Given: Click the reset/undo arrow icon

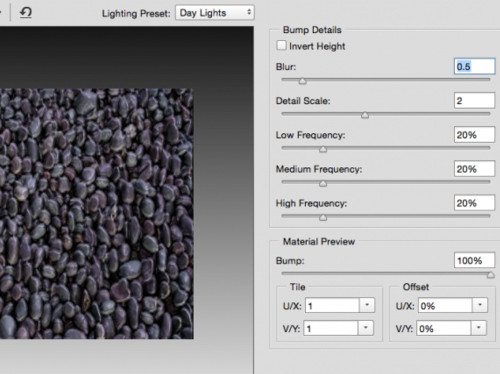Looking at the screenshot, I should pos(26,13).
